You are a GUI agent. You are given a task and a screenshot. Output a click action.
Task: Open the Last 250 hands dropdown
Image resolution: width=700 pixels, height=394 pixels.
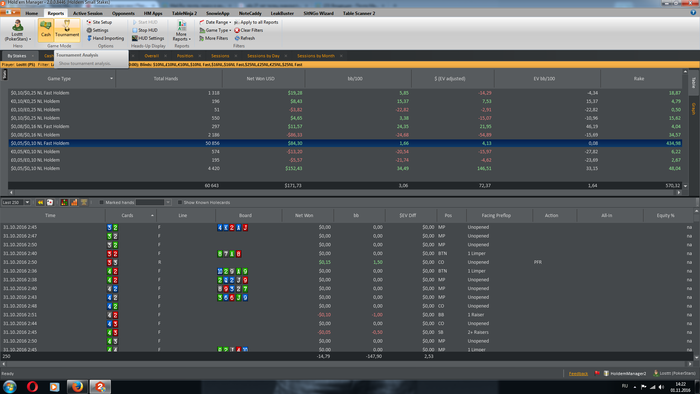point(27,202)
